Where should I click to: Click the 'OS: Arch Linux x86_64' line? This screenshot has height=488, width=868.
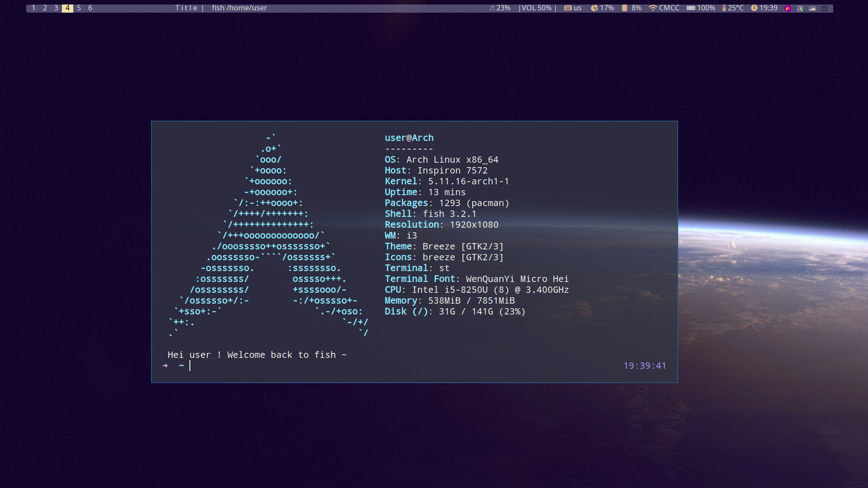pyautogui.click(x=442, y=160)
